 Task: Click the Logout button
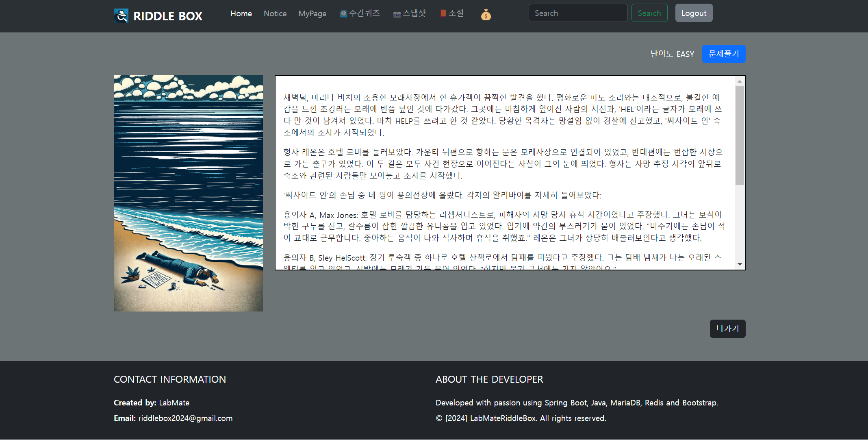pos(693,13)
